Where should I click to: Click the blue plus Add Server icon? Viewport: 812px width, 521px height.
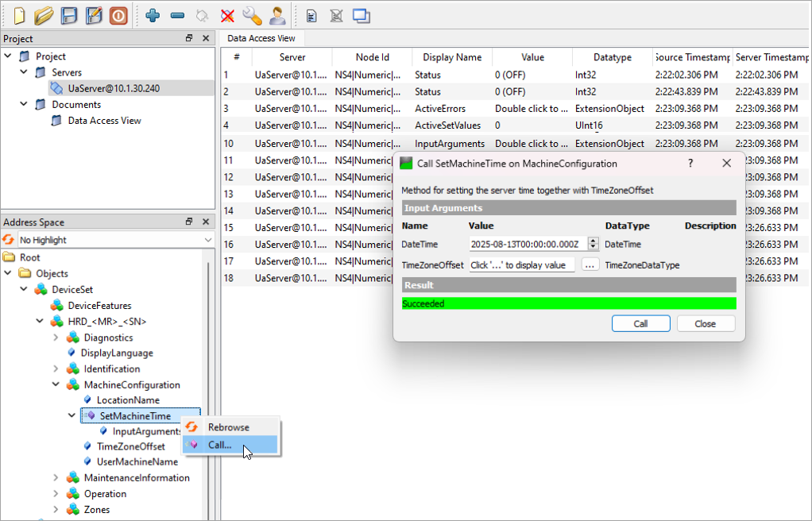153,15
